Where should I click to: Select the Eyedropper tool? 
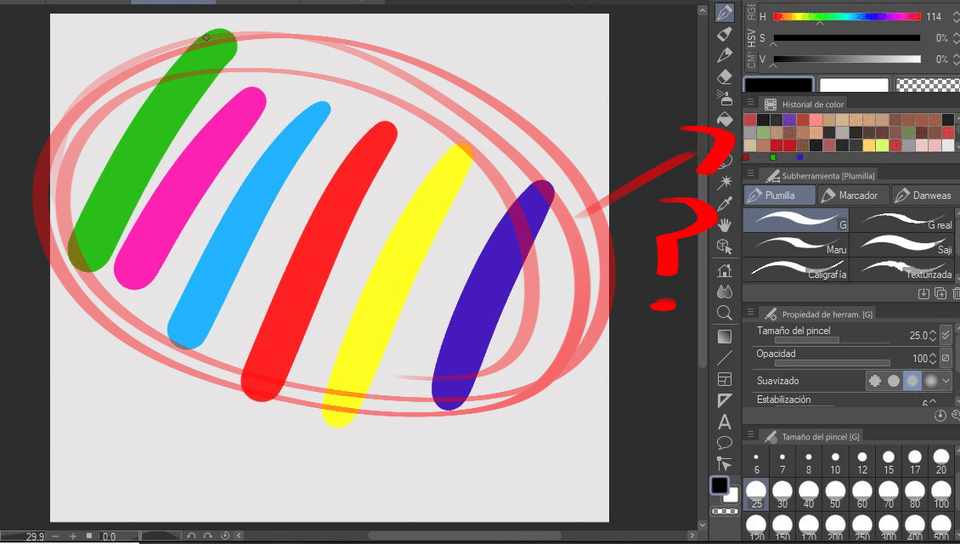tap(725, 203)
